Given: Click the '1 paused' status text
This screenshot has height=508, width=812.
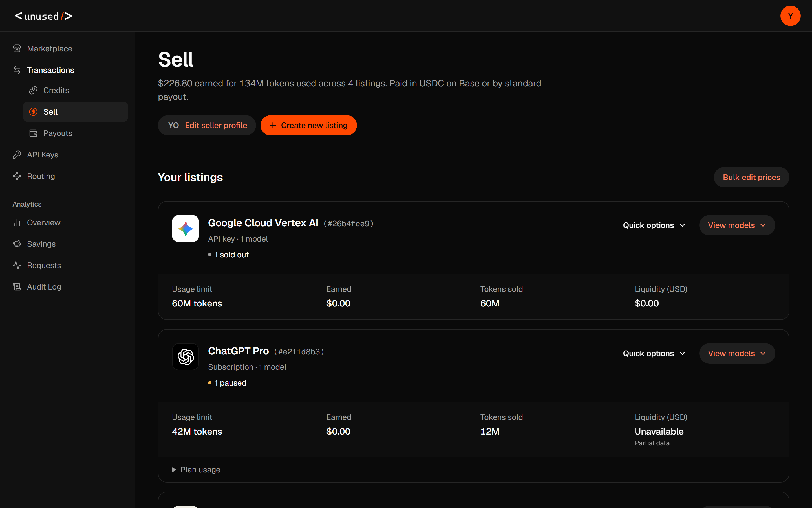Looking at the screenshot, I should [230, 383].
